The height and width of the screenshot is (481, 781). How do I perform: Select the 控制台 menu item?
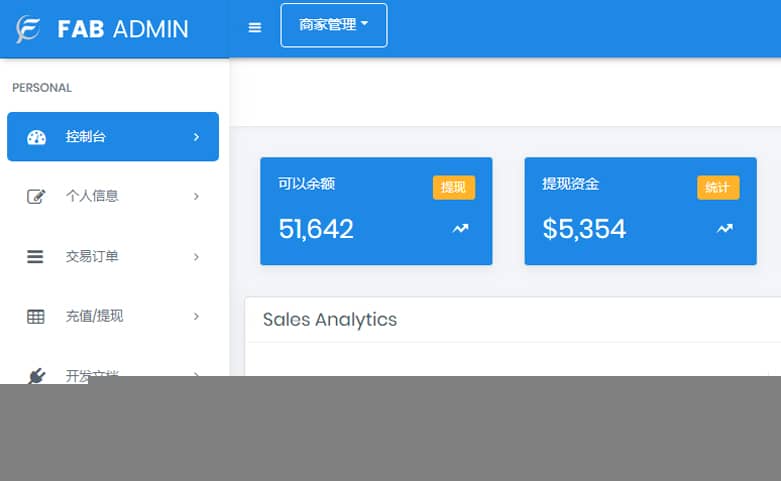113,136
